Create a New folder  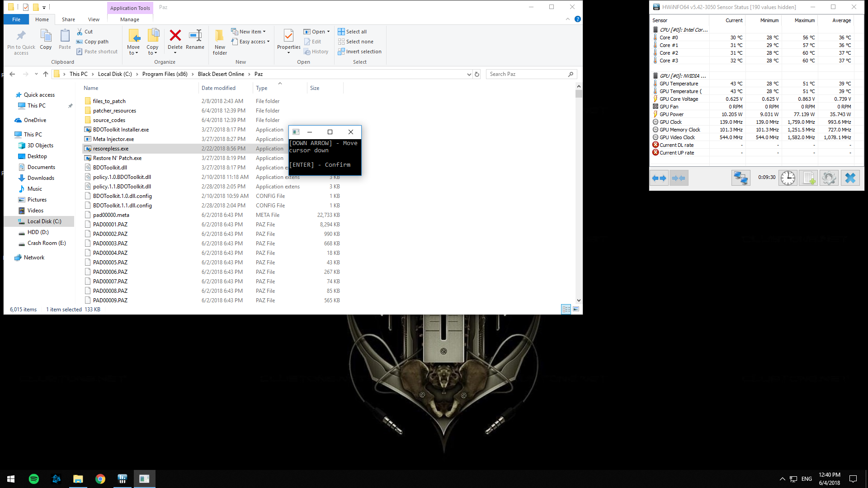tap(220, 42)
